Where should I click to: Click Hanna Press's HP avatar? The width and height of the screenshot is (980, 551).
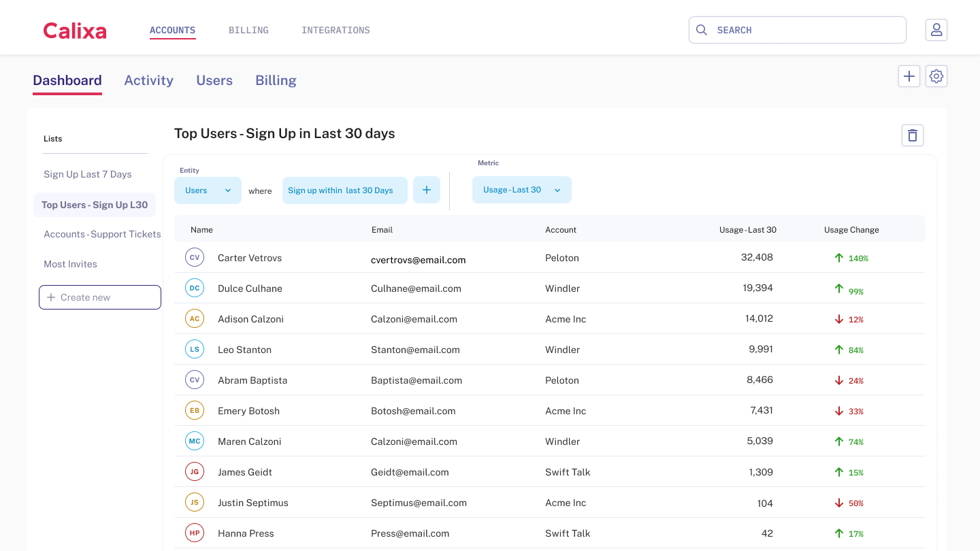[195, 533]
